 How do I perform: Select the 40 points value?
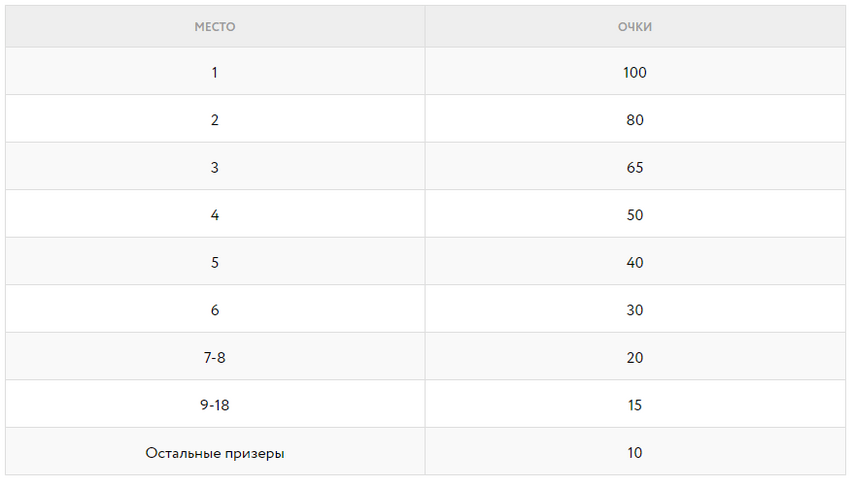635,262
